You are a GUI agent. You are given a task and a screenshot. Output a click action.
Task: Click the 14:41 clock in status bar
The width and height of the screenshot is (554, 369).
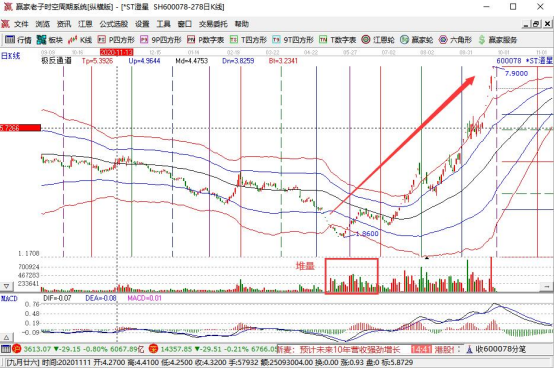[x=422, y=350]
